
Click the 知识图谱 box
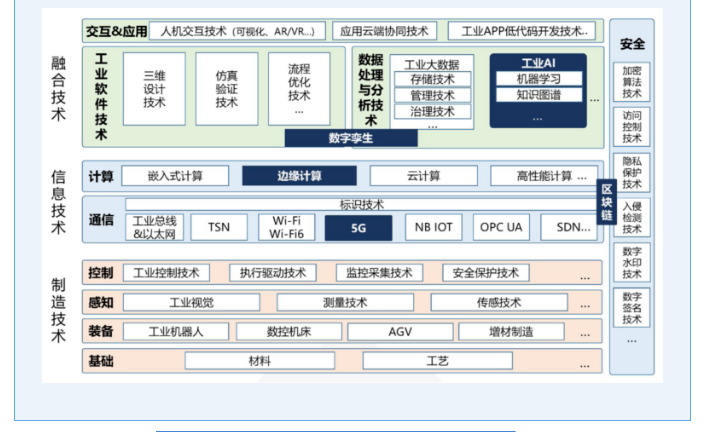coord(538,96)
